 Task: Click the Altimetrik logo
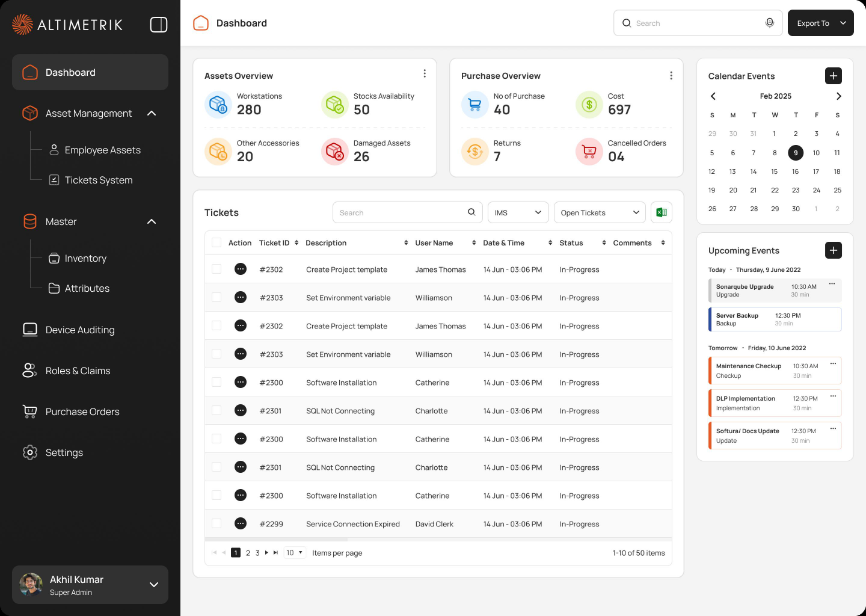click(67, 25)
